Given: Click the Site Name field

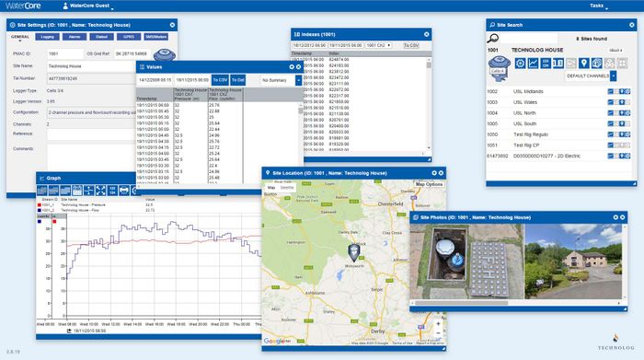Looking at the screenshot, I should (x=91, y=66).
